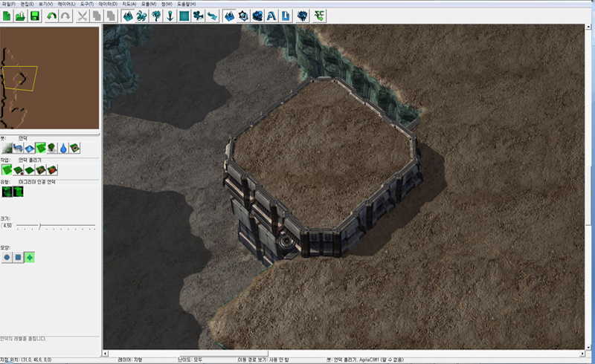Switch to the regions layer square icon

[x=184, y=16]
